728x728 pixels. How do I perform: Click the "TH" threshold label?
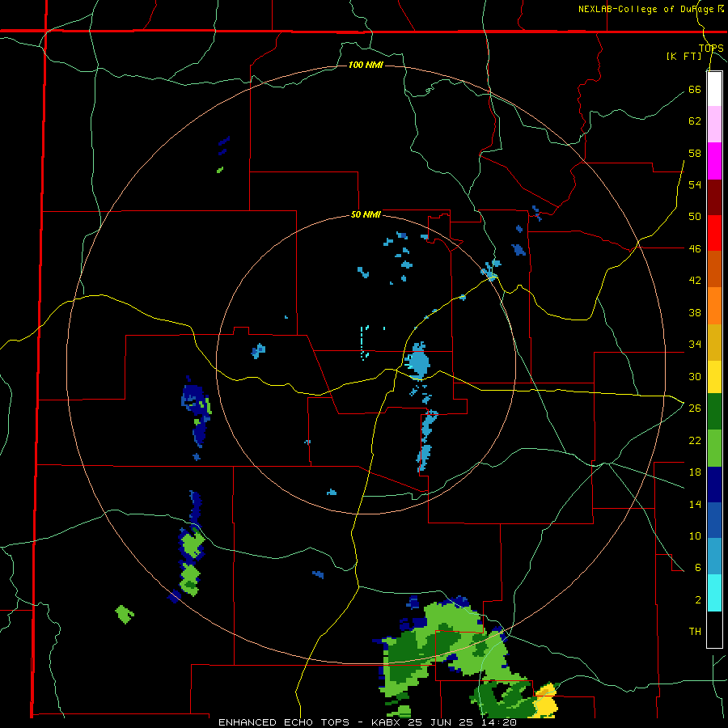click(695, 631)
